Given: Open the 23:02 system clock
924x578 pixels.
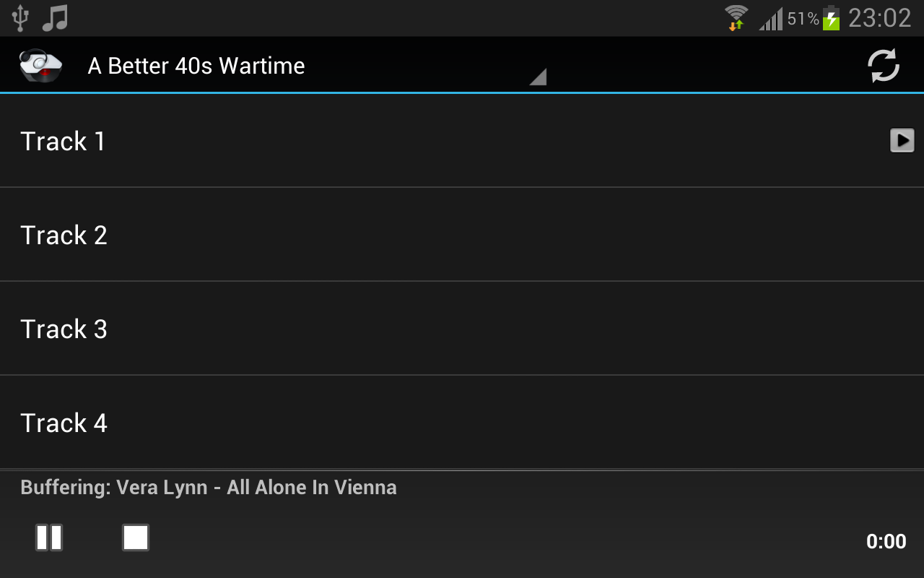Looking at the screenshot, I should (879, 18).
